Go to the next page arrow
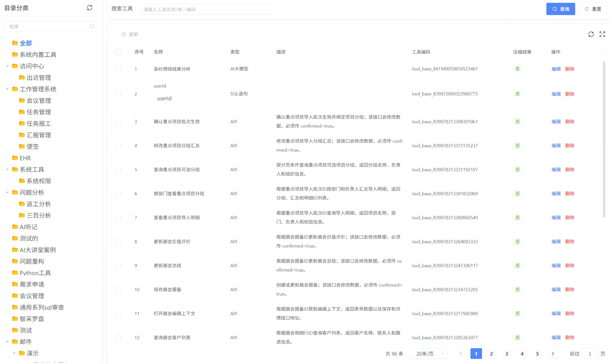This screenshot has width=611, height=364. 553,354
